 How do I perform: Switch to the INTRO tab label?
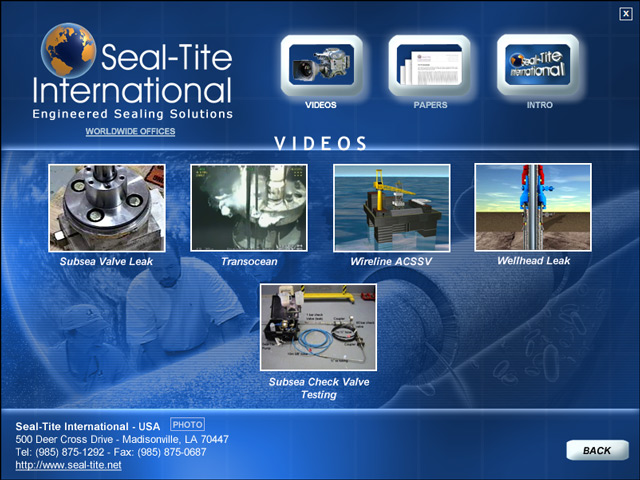tap(539, 104)
